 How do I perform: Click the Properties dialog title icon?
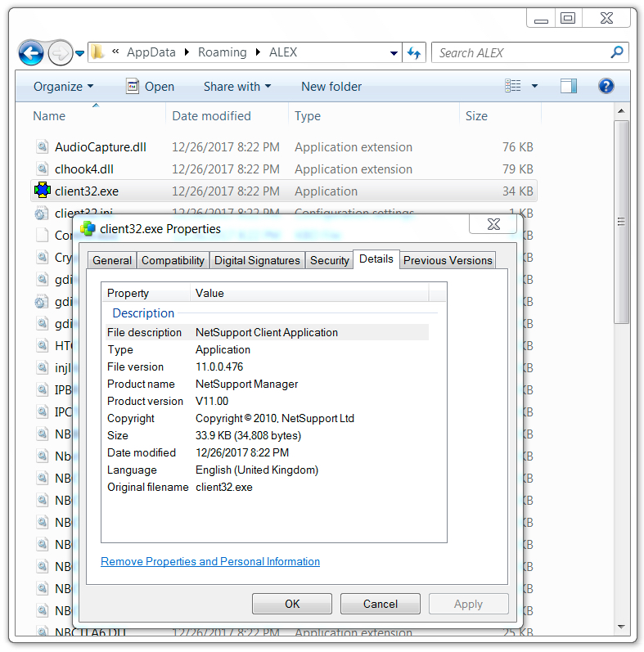coord(88,229)
